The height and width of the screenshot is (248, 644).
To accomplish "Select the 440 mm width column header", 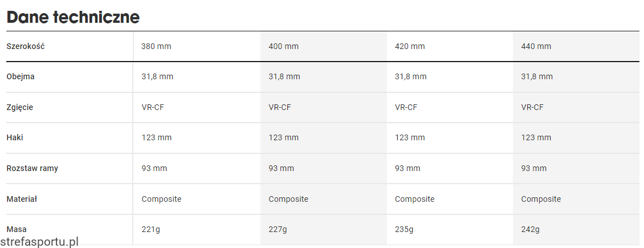I will (x=536, y=46).
